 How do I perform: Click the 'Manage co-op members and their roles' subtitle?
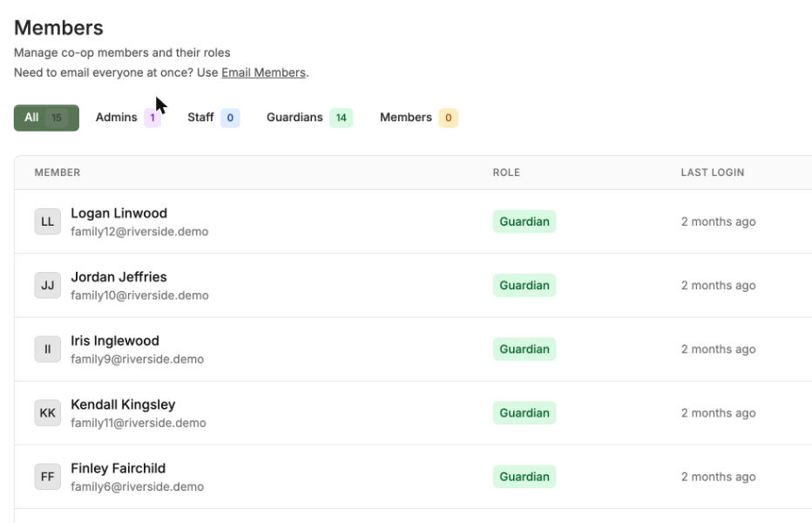pos(122,53)
